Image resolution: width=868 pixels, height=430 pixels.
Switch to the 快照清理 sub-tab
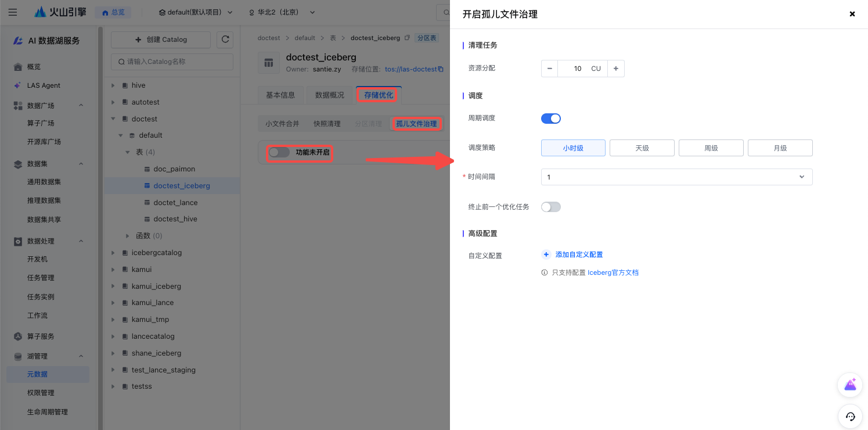pos(327,124)
